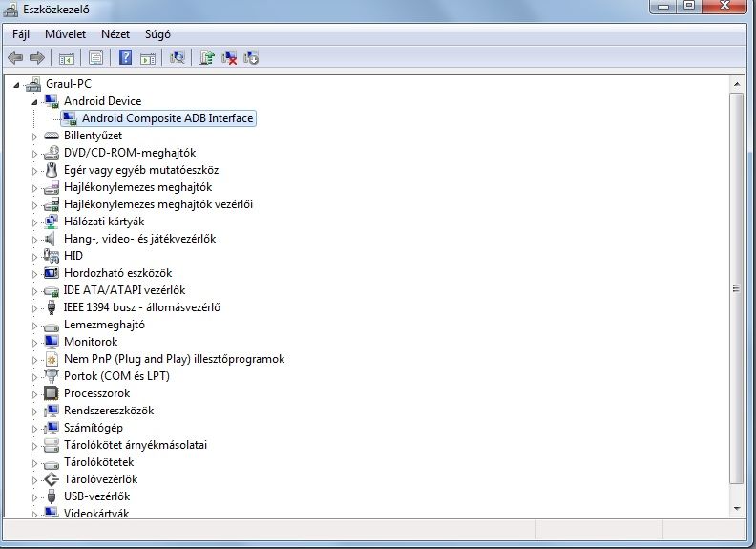Click the Uninstall device red X icon
The image size is (756, 549).
click(229, 58)
